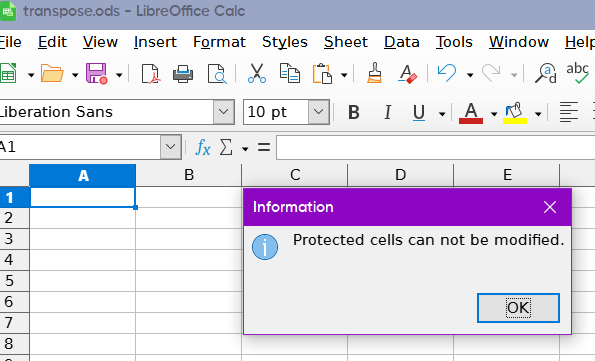Click in the font name field
Image resolution: width=595 pixels, height=361 pixels.
[x=106, y=112]
